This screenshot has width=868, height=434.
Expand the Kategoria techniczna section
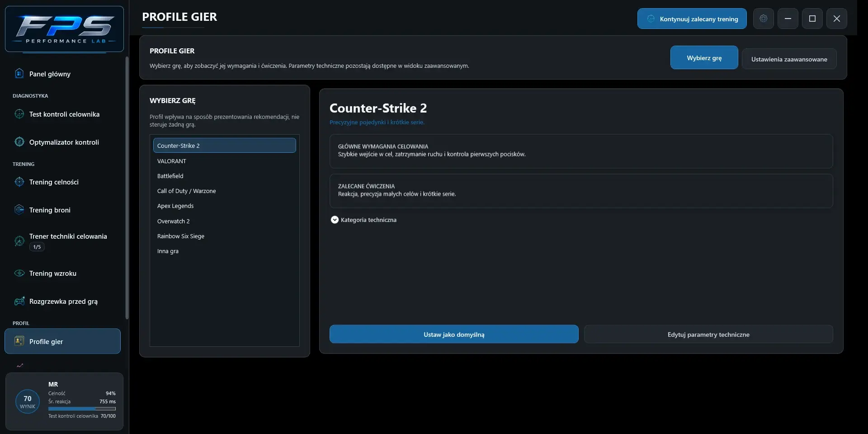pyautogui.click(x=335, y=220)
